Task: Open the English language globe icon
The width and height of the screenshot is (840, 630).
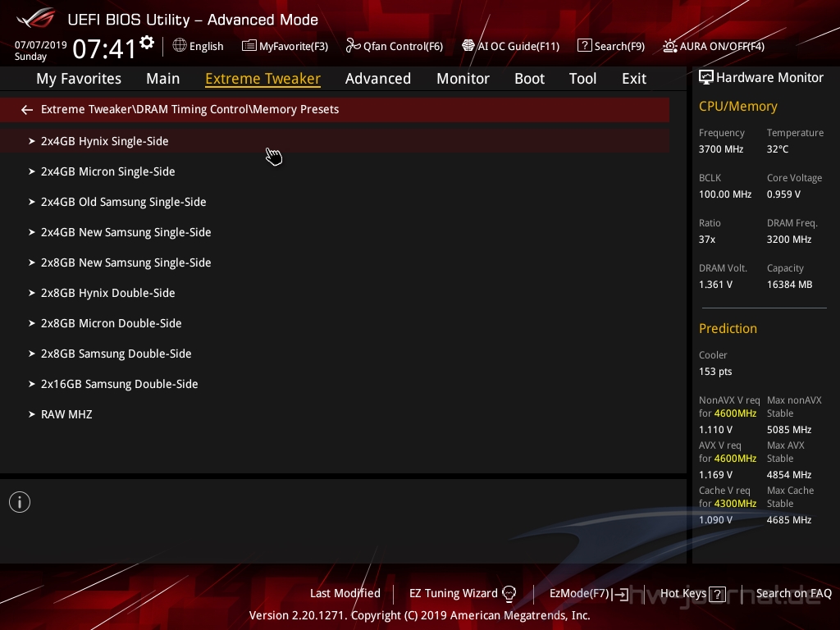Action: (x=180, y=46)
